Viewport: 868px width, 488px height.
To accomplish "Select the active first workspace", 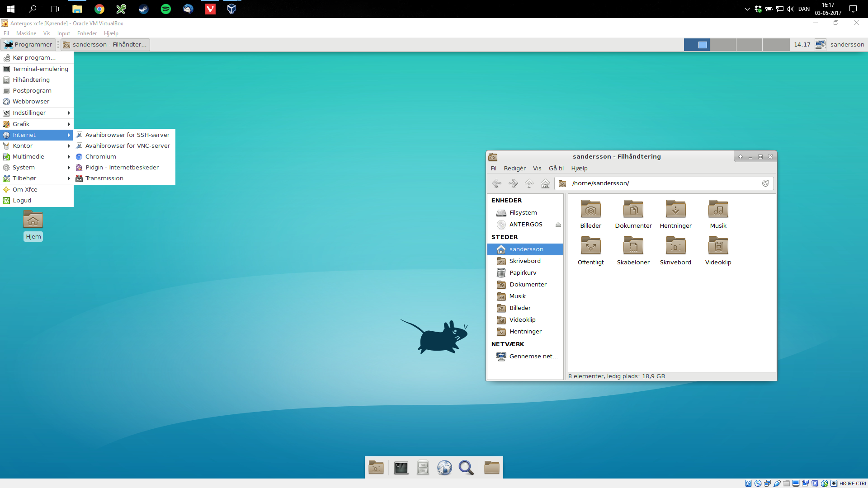I will 697,45.
